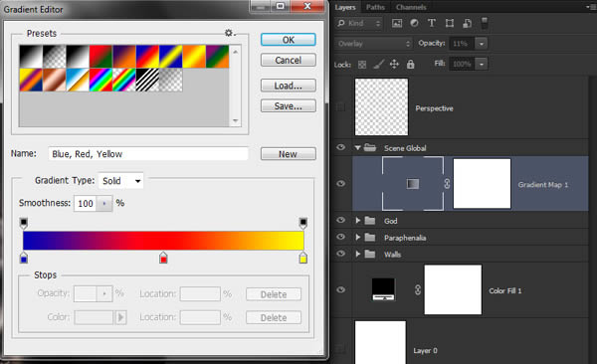Collapse the Scene Global group
Viewport: 597px width, 364px height.
(357, 148)
